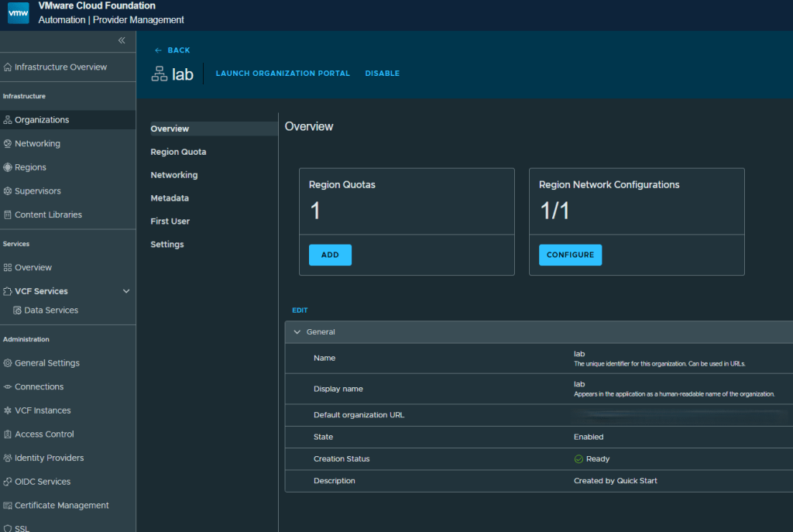
Task: Click the Content Libraries icon
Action: [x=8, y=215]
